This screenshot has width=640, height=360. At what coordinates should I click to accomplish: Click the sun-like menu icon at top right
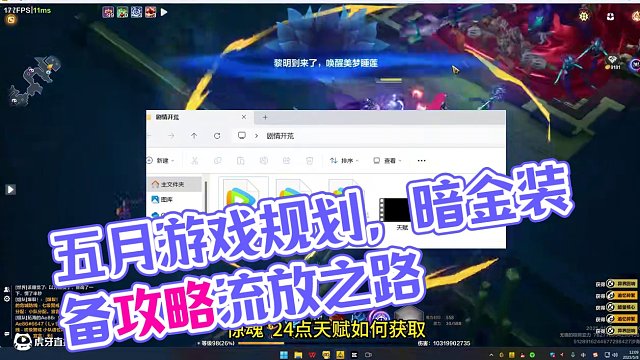pos(584,16)
